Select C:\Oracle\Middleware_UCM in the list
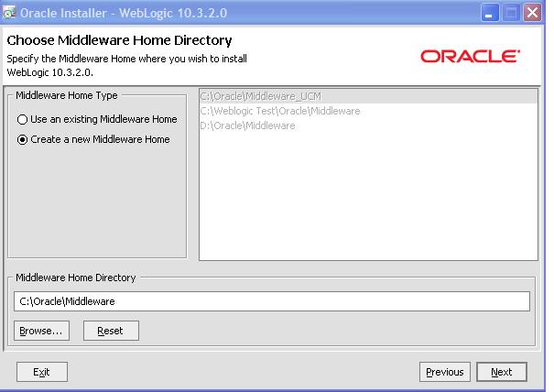Viewport: 554px width, 392px height. click(368, 96)
